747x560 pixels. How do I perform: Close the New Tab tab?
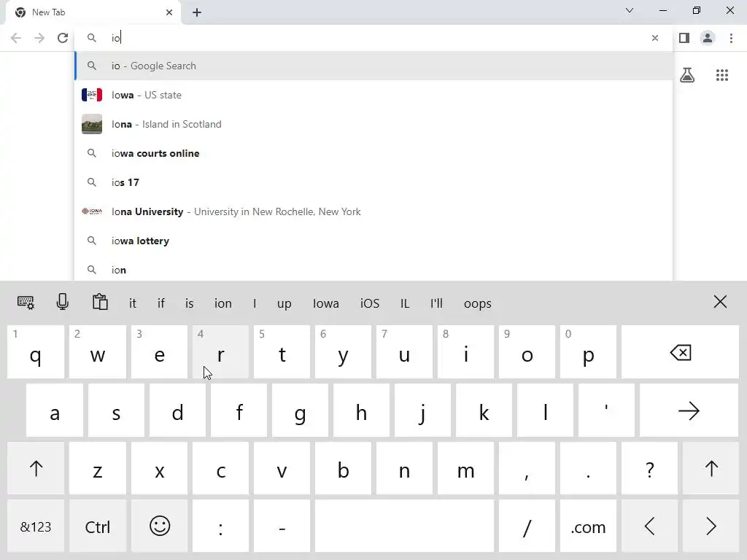tap(169, 12)
